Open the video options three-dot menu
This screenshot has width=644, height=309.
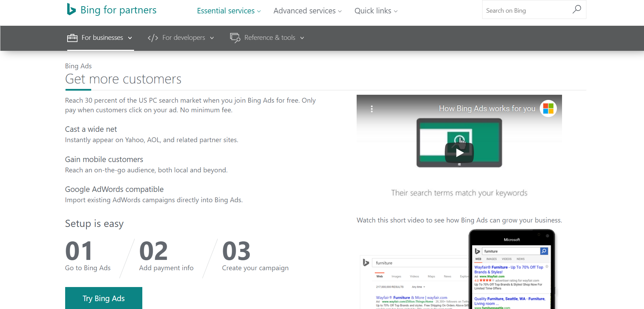(372, 109)
